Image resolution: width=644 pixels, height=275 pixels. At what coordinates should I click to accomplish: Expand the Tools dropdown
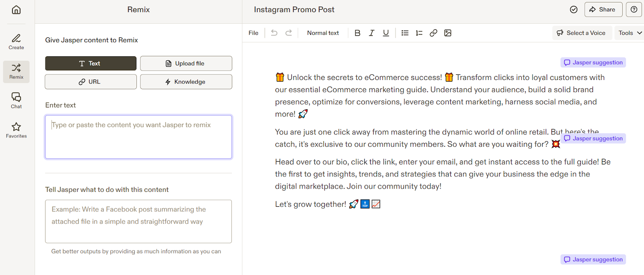[630, 33]
